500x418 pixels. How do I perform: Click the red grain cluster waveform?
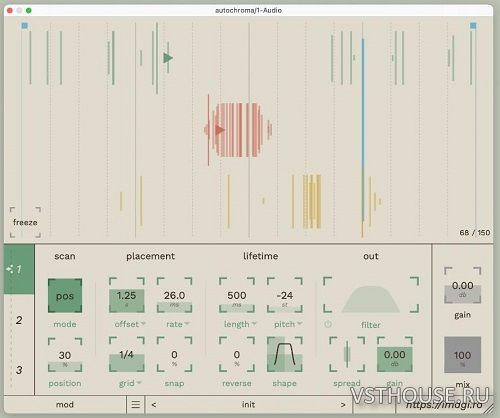(x=238, y=130)
